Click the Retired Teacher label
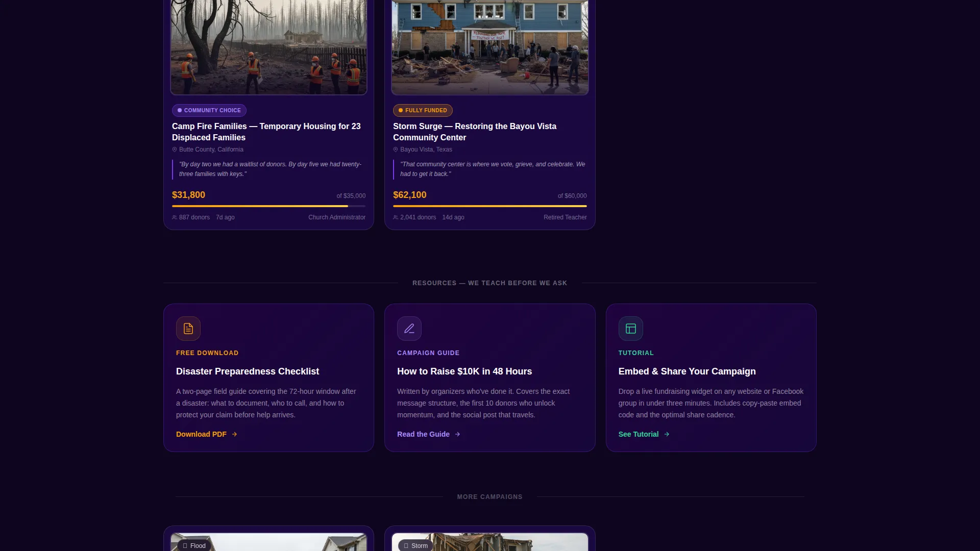 pos(565,217)
